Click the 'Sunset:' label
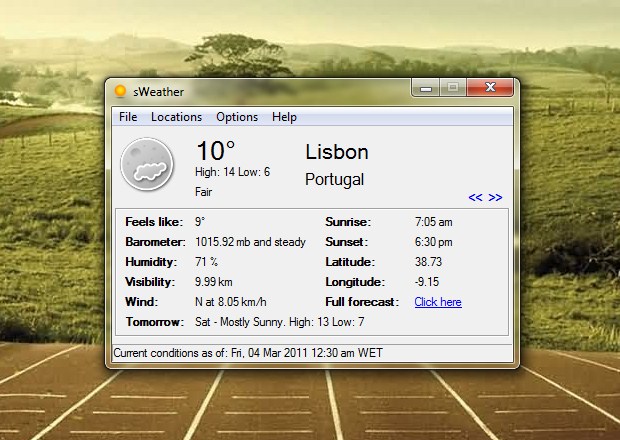620x440 pixels. [346, 242]
